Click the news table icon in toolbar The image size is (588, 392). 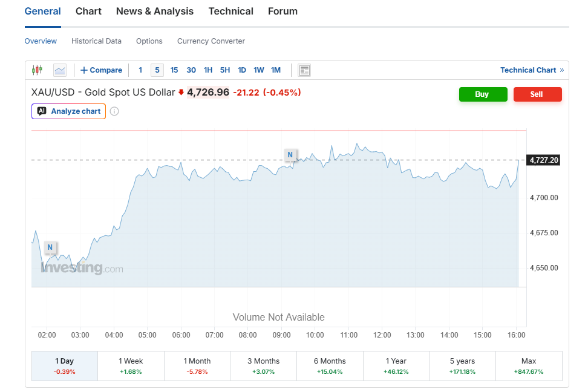[x=304, y=70]
